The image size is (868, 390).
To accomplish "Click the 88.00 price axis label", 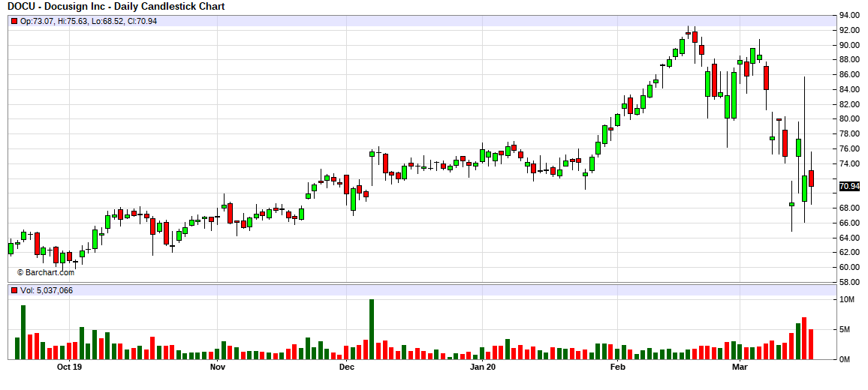I will click(850, 60).
